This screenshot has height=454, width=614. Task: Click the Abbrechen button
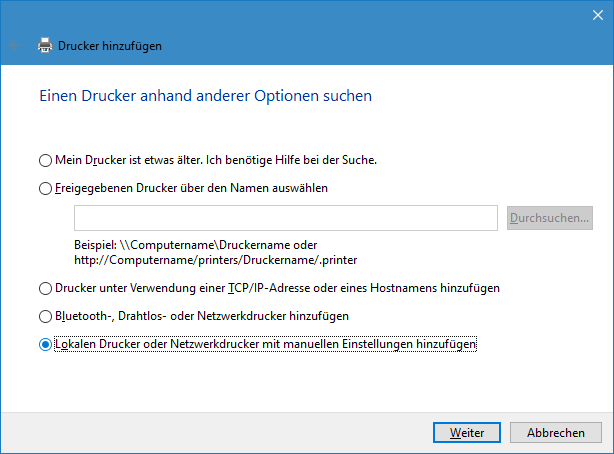point(556,432)
